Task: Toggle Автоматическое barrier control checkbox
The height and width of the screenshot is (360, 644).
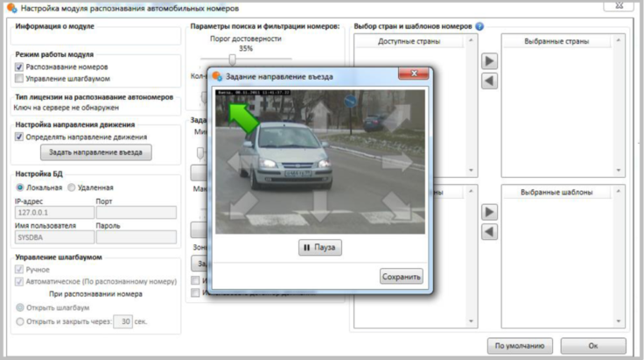Action: (x=19, y=281)
